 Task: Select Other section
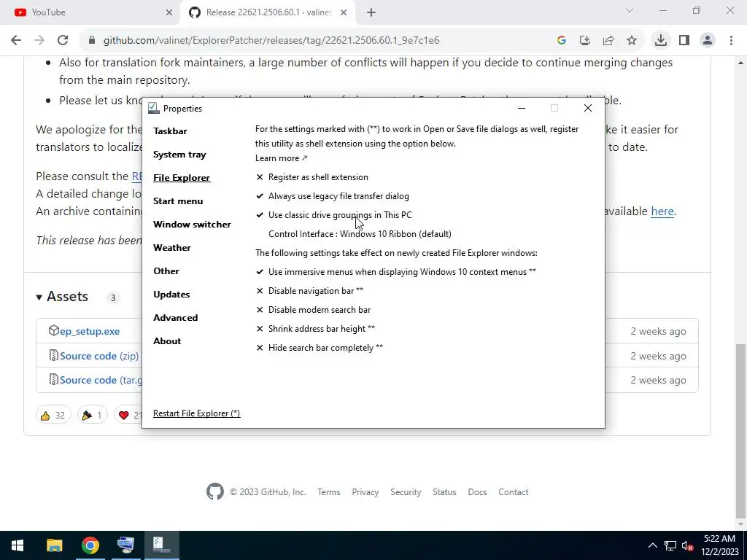pos(166,271)
